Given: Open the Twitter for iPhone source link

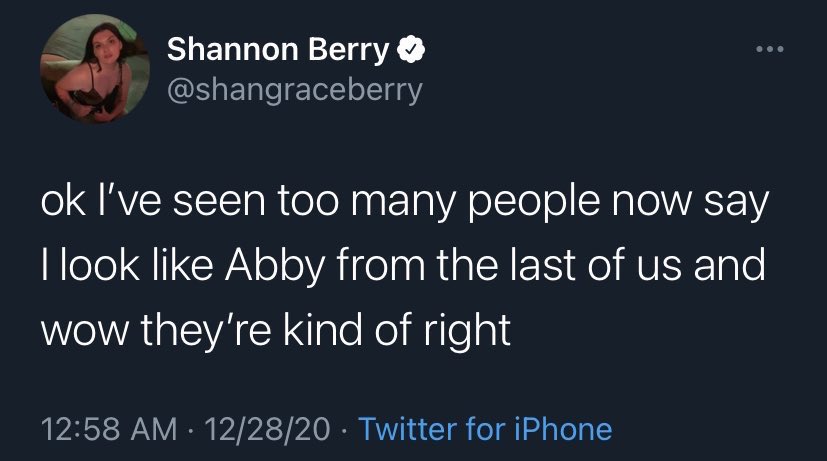Looking at the screenshot, I should point(484,429).
